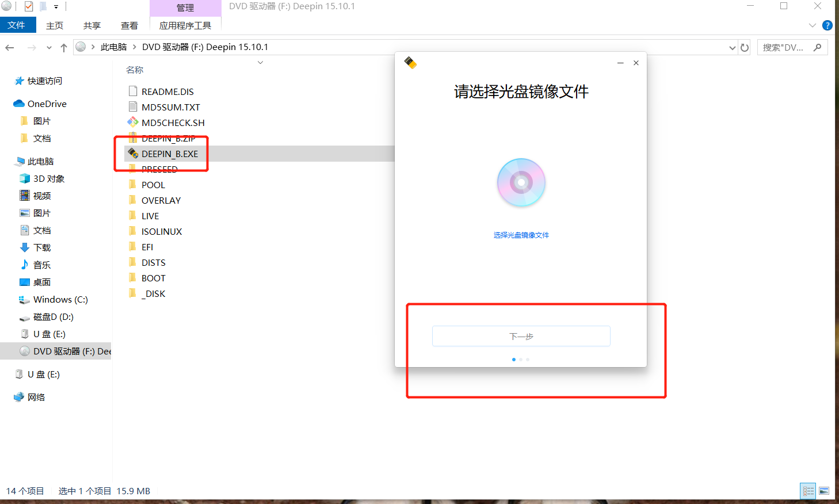Screen dimensions: 839x504
Task: Open the '查看' ribbon tab
Action: (x=129, y=25)
